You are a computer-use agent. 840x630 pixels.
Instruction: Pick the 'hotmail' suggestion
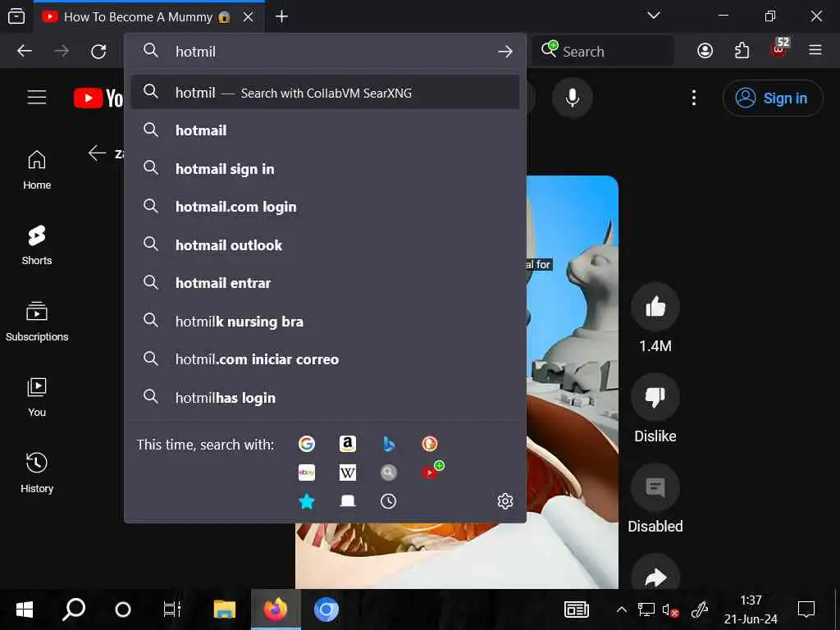pos(325,130)
